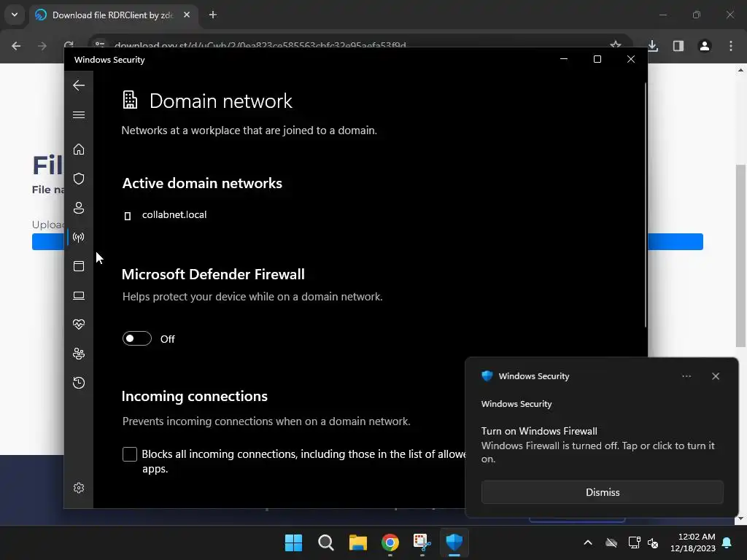Open Chrome tab search dropdown
747x560 pixels.
15,15
